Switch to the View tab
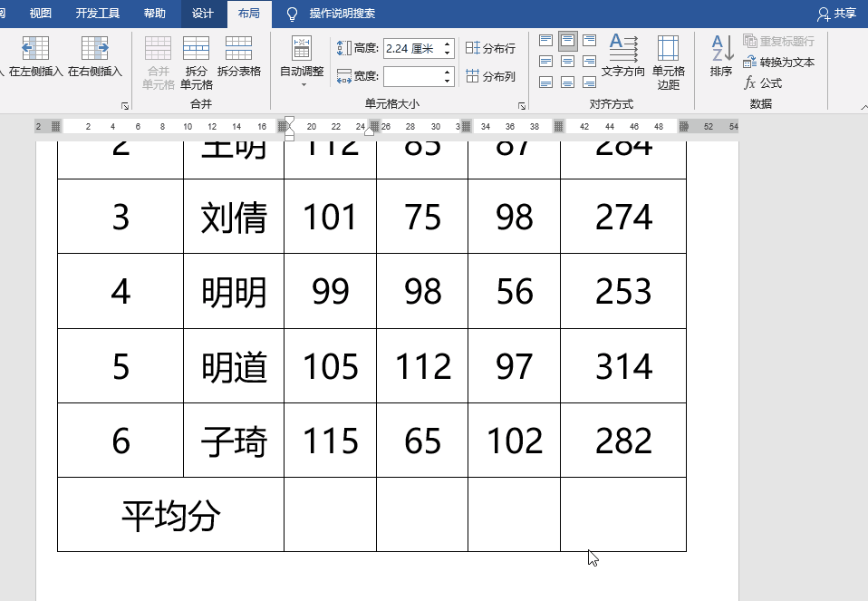The width and height of the screenshot is (868, 601). [x=41, y=14]
